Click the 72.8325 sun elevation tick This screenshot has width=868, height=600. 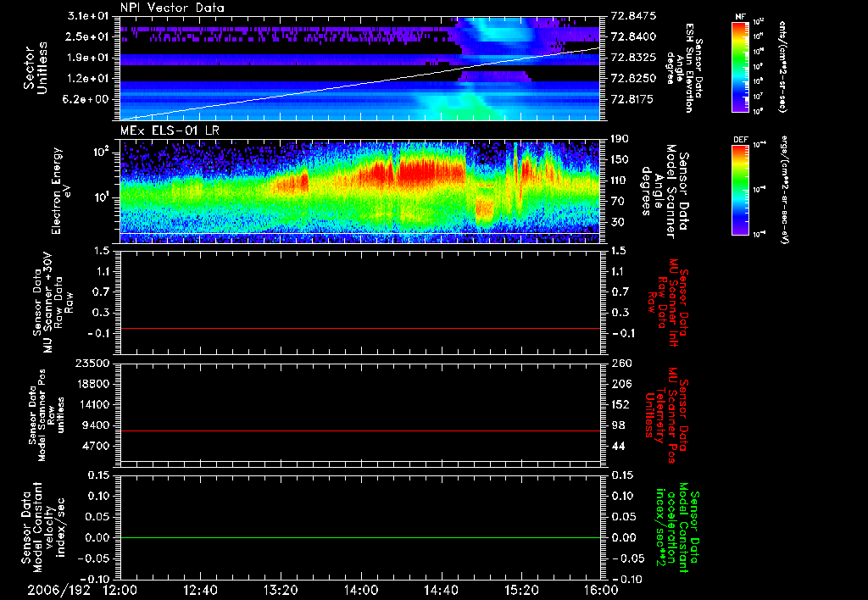(x=633, y=58)
